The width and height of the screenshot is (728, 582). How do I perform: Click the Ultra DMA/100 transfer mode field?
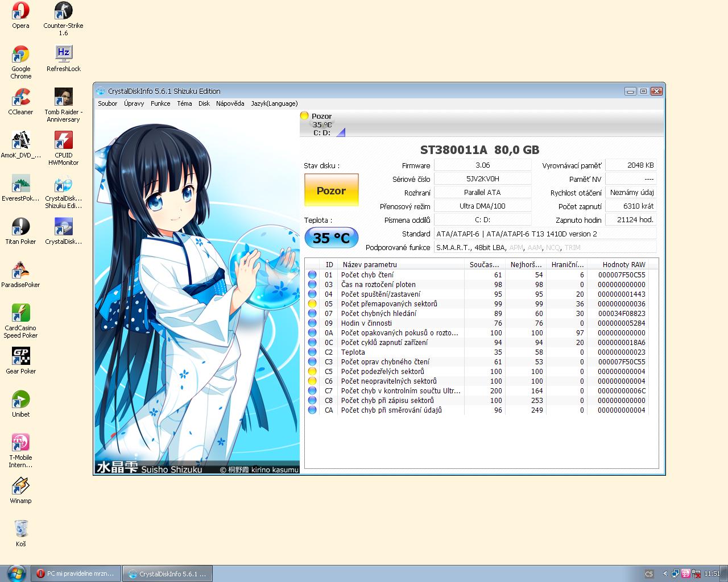pos(482,206)
